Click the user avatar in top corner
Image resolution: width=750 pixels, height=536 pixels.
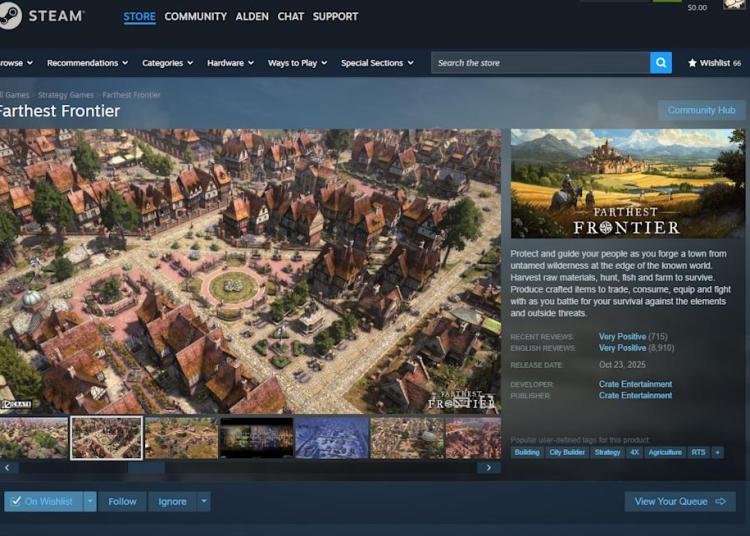[734, 5]
